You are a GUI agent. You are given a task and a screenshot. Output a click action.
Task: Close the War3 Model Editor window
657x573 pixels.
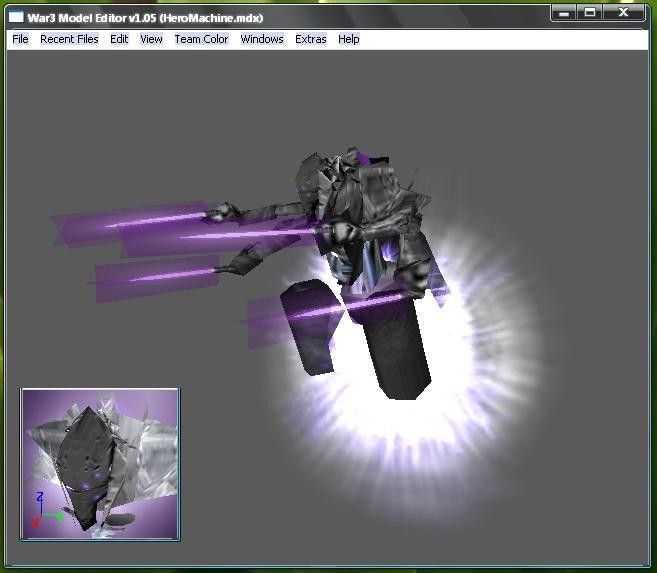(623, 13)
